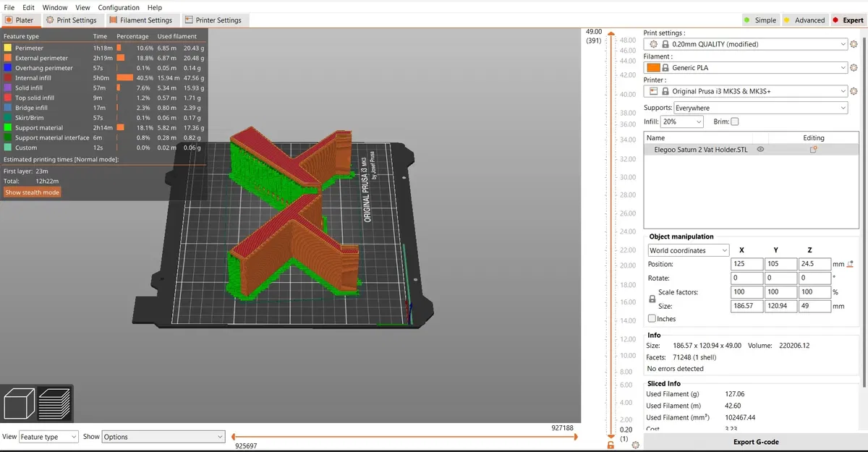Click the lock icon under the vertical layer slider
The image size is (868, 452).
pyautogui.click(x=612, y=445)
